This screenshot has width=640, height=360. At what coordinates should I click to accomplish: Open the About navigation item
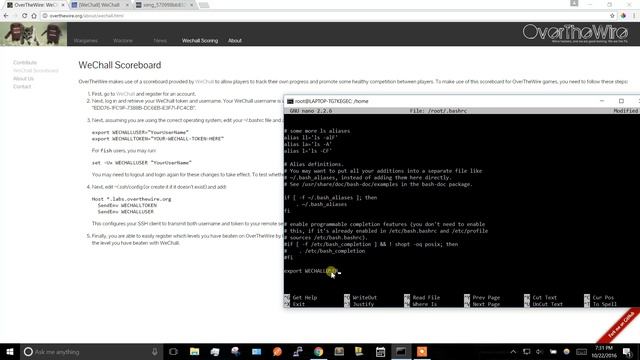point(235,40)
